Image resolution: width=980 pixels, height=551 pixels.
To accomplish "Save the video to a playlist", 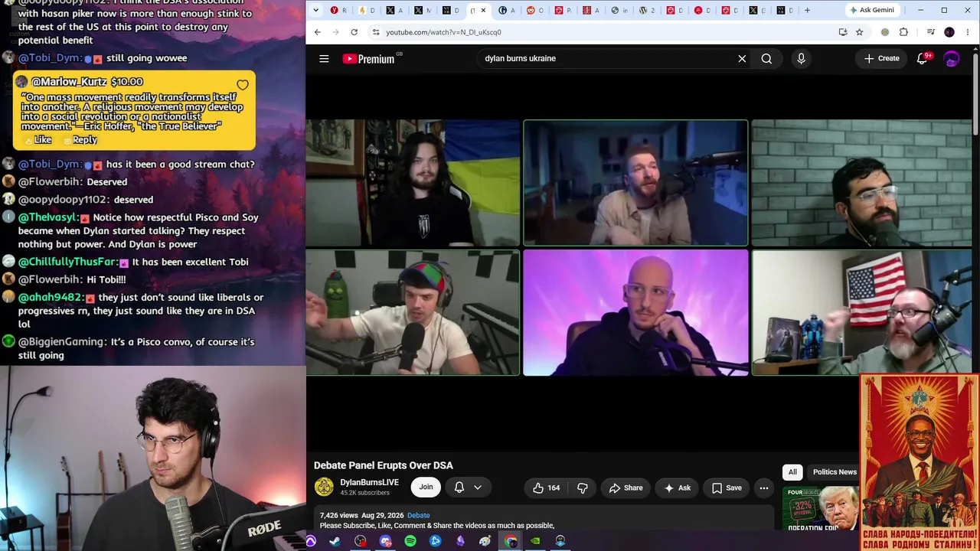I will point(726,487).
